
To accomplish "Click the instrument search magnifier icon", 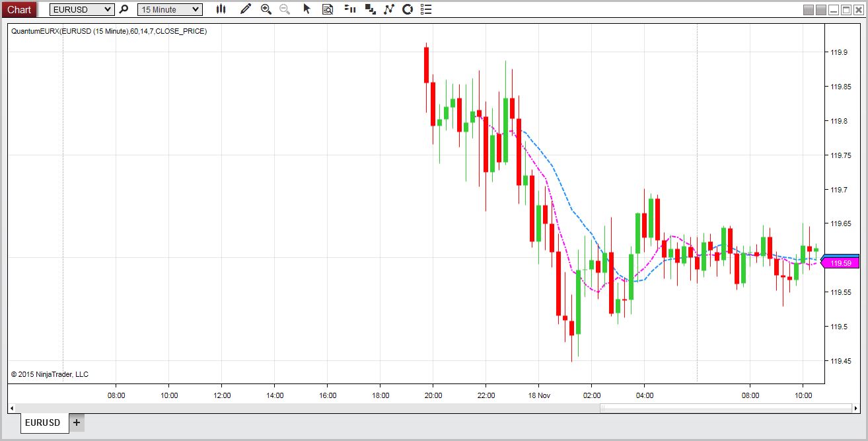I will pyautogui.click(x=124, y=9).
